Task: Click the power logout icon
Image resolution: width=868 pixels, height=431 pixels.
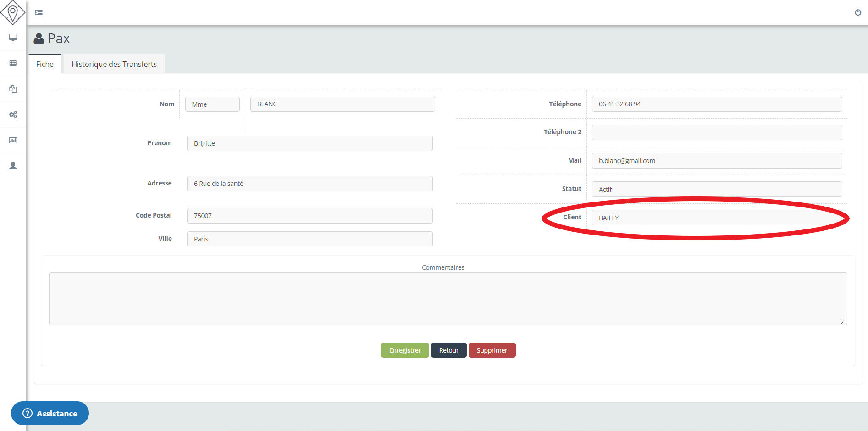Action: click(857, 12)
